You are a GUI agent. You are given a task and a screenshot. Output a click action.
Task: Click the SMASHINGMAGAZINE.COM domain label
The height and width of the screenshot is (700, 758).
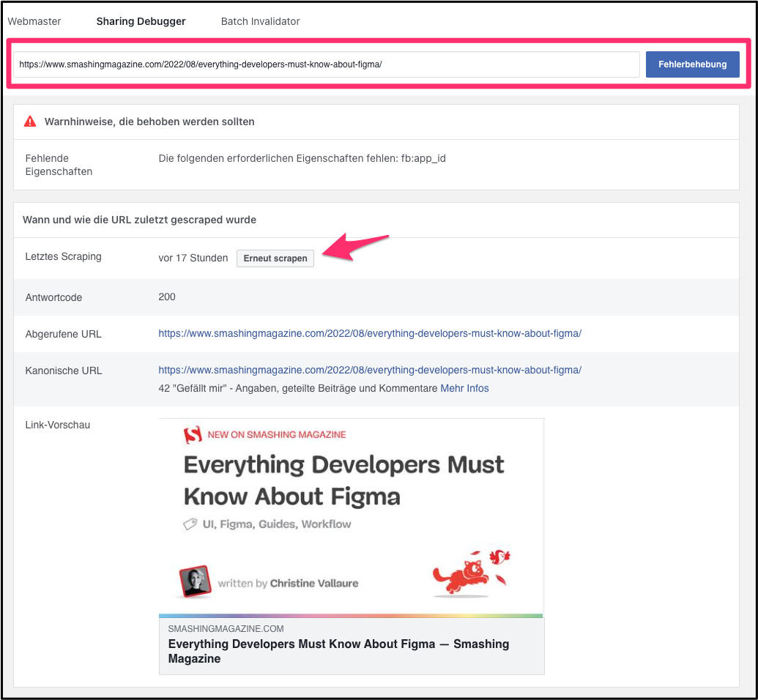224,628
